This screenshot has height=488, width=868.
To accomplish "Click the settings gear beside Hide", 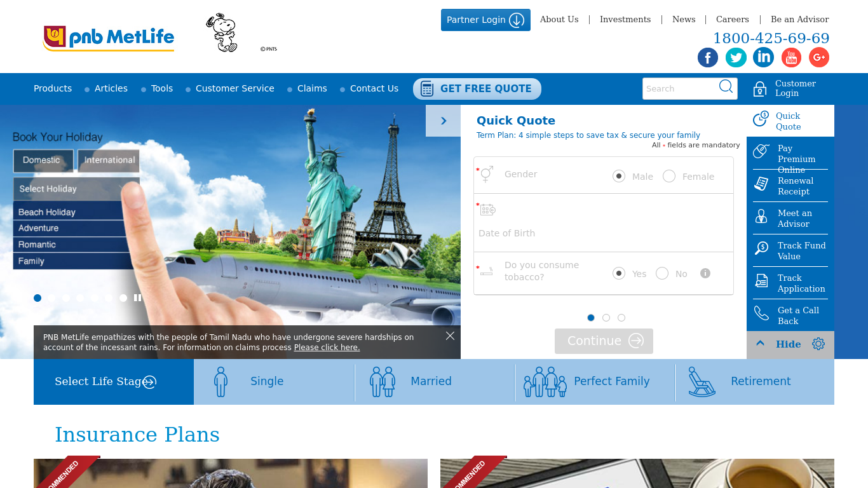I will [x=818, y=344].
